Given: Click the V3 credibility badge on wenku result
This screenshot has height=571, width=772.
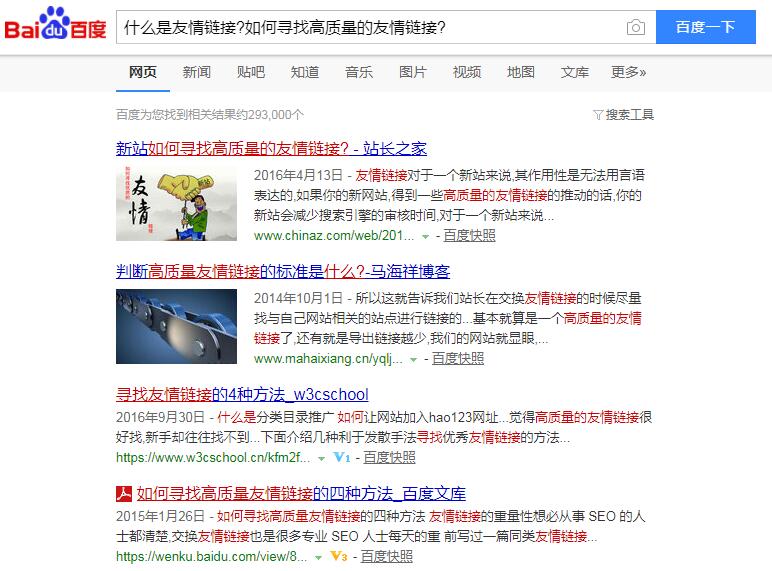Looking at the screenshot, I should click(339, 556).
